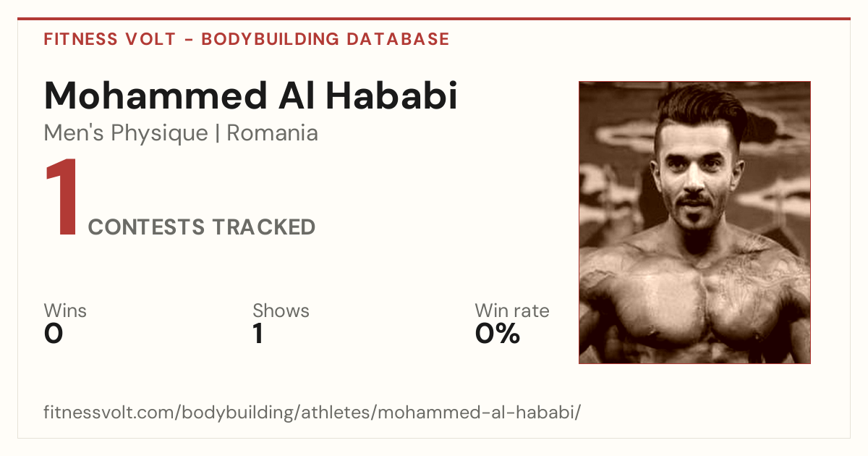Click the Men's Physique division text
The image size is (868, 456).
click(x=126, y=134)
